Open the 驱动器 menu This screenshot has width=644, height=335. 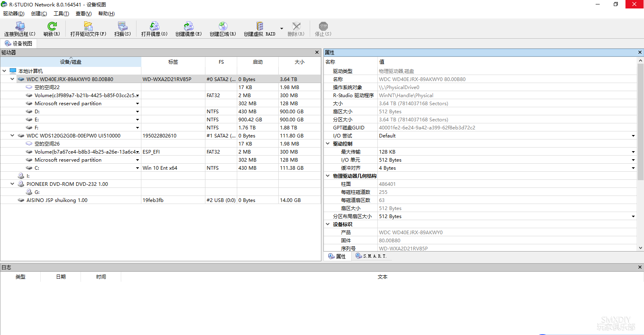[x=14, y=14]
